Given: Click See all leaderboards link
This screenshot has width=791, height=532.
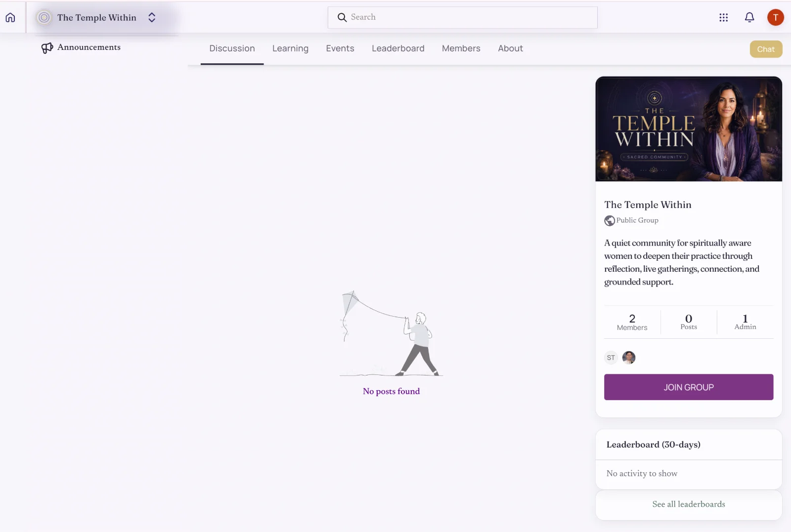Looking at the screenshot, I should 689,504.
